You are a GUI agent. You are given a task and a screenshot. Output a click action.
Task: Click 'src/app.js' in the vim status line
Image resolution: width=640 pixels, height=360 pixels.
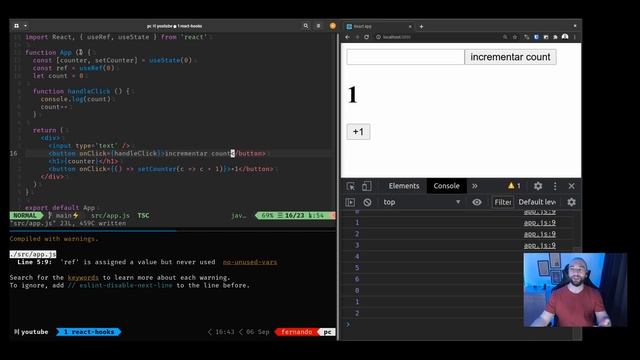110,216
